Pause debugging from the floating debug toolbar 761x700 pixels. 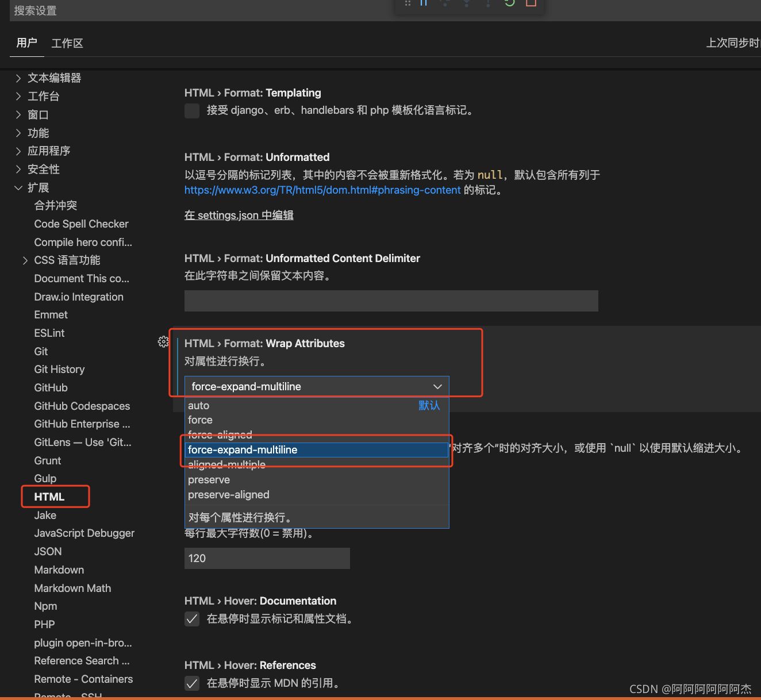(424, 3)
